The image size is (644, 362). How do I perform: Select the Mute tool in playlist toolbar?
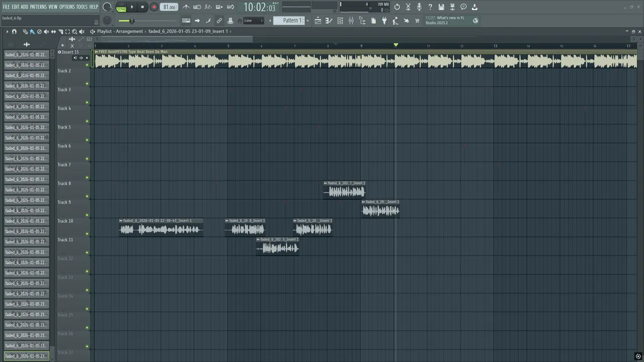click(46, 32)
